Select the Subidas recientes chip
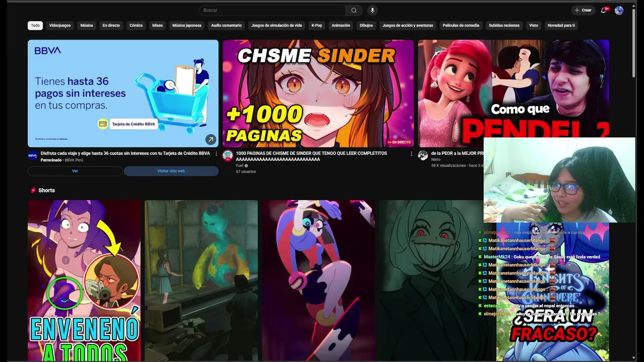The image size is (644, 362). (504, 25)
